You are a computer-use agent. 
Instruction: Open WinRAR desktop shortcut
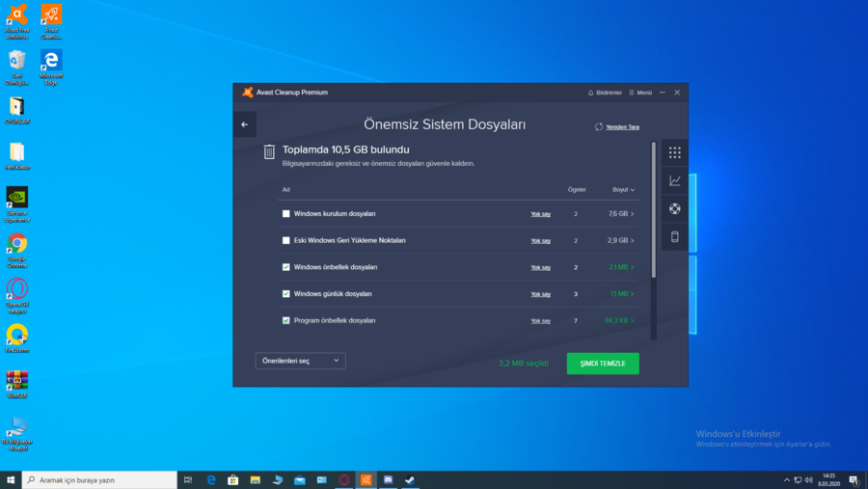click(x=17, y=384)
